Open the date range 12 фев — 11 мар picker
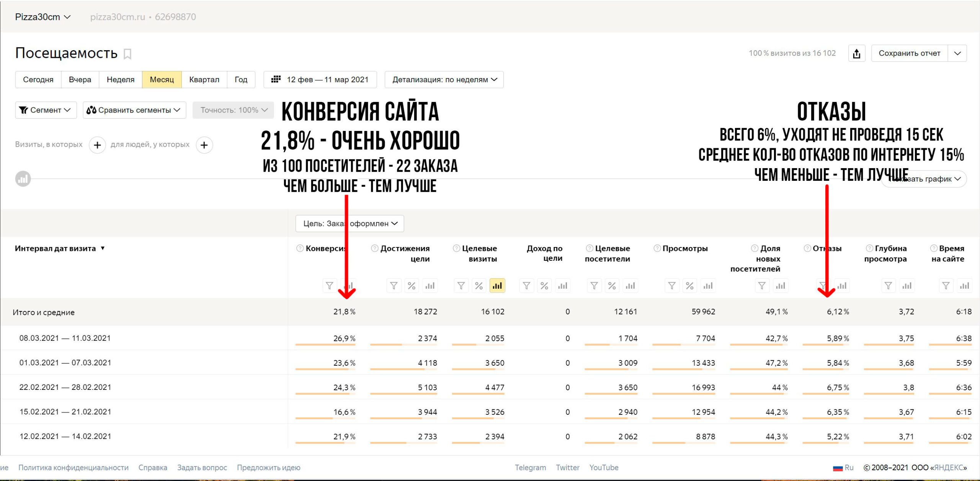 320,80
